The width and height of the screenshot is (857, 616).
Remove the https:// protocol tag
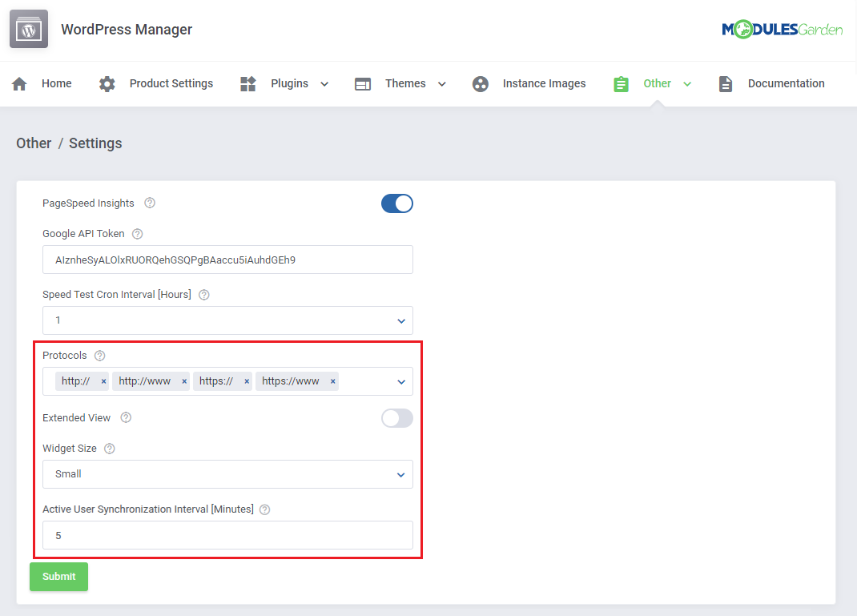tap(247, 381)
